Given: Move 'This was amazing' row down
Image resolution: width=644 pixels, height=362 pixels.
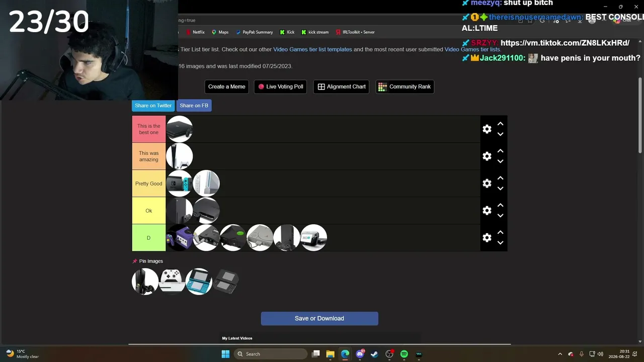Looking at the screenshot, I should (500, 161).
